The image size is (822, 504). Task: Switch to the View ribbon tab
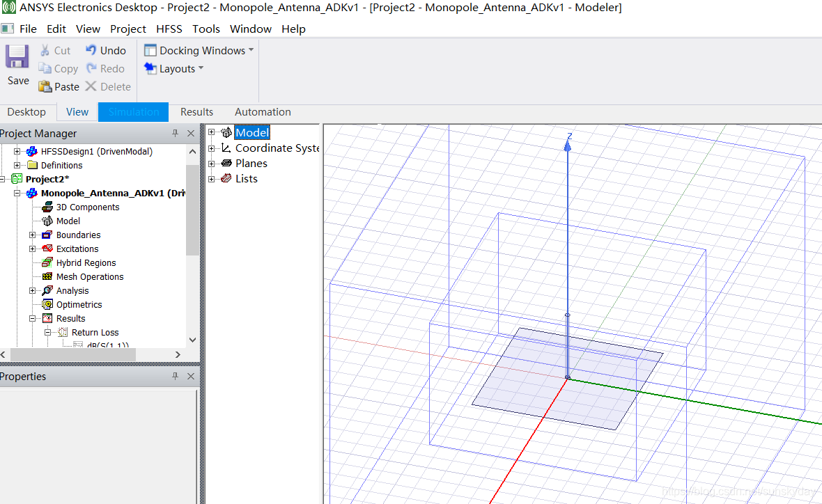tap(77, 111)
